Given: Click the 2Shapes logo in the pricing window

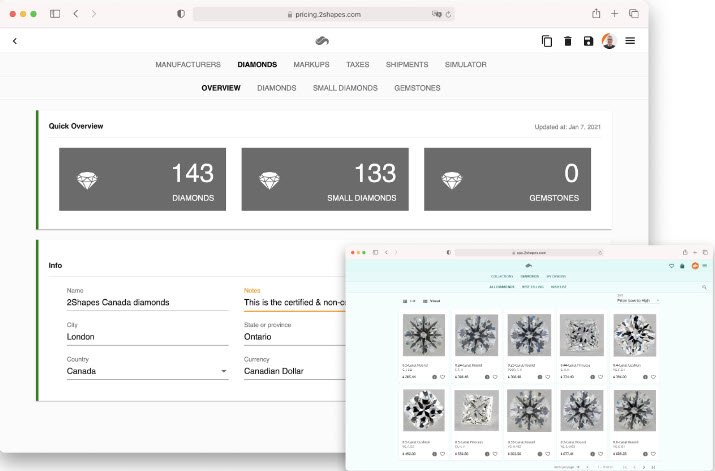Looking at the screenshot, I should (x=322, y=41).
